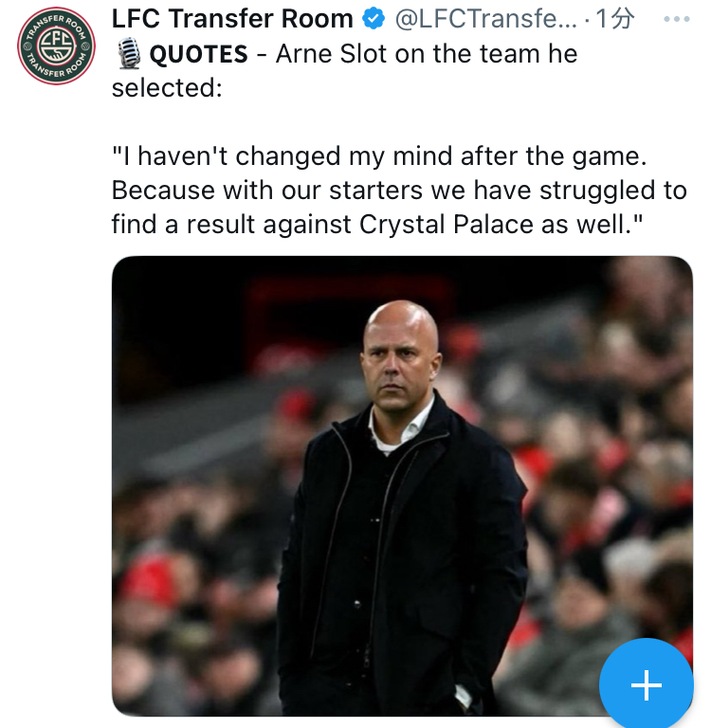This screenshot has height=728, width=711.
Task: Open the LFC Transfer Room display name
Action: pos(232,19)
